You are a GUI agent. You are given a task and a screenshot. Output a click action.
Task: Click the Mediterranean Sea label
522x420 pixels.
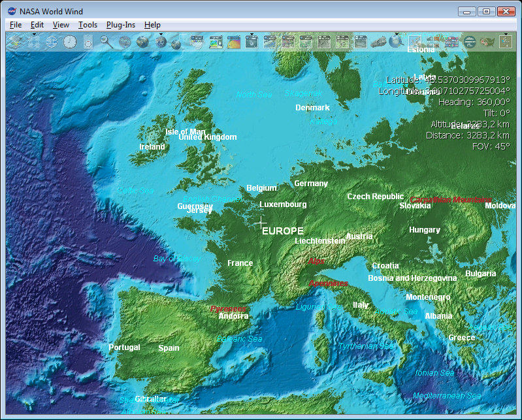447,396
